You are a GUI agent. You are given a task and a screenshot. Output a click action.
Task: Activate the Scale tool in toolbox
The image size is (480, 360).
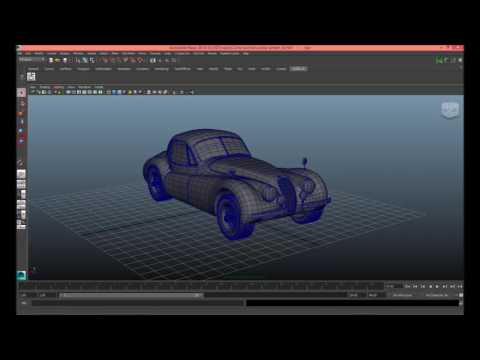pos(21,141)
